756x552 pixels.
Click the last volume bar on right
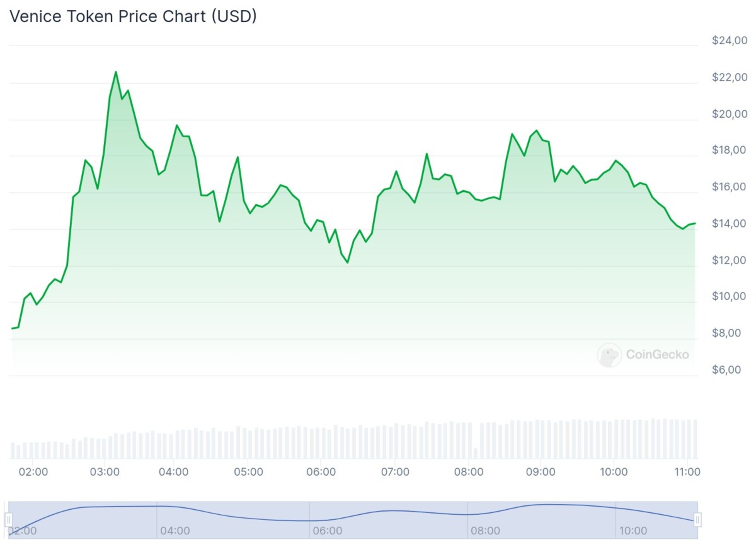coord(695,439)
